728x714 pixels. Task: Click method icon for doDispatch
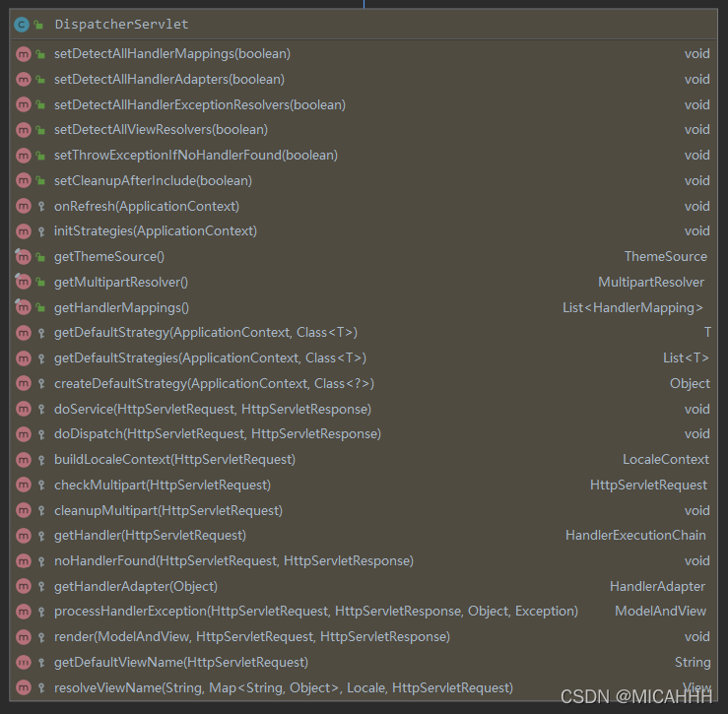click(24, 434)
